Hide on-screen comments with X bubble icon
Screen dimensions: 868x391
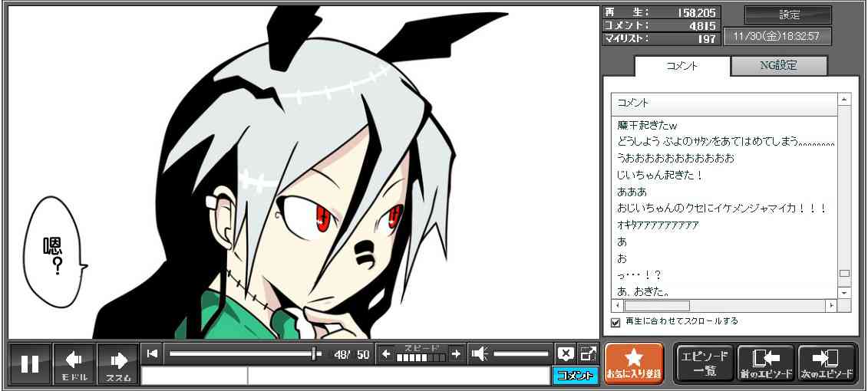pyautogui.click(x=566, y=353)
